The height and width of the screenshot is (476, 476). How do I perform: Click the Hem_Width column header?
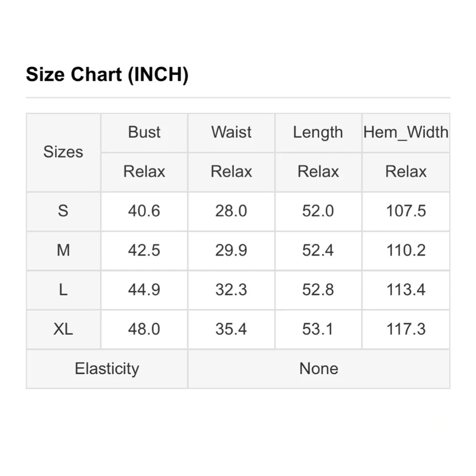pyautogui.click(x=406, y=132)
